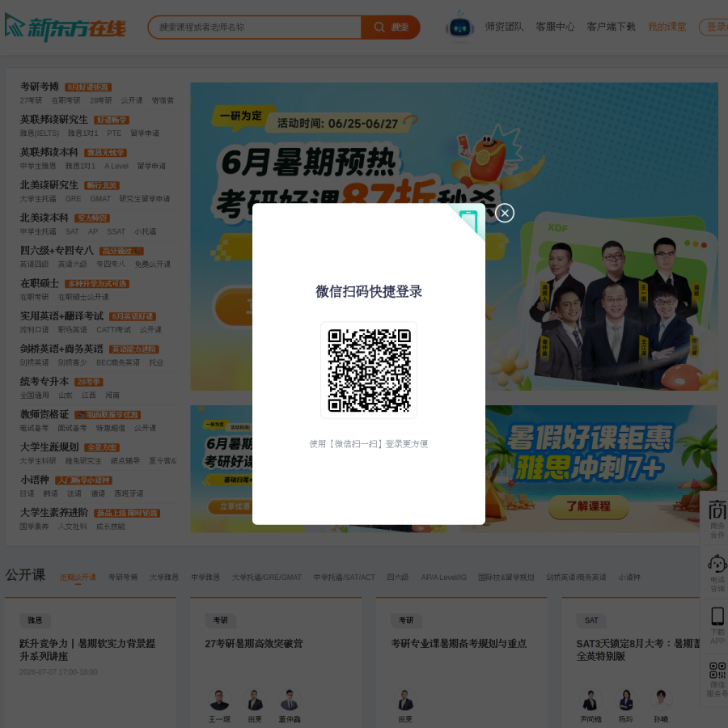The height and width of the screenshot is (728, 728).
Task: Select the 考研考博 tab under 公开课
Action: pos(123,577)
